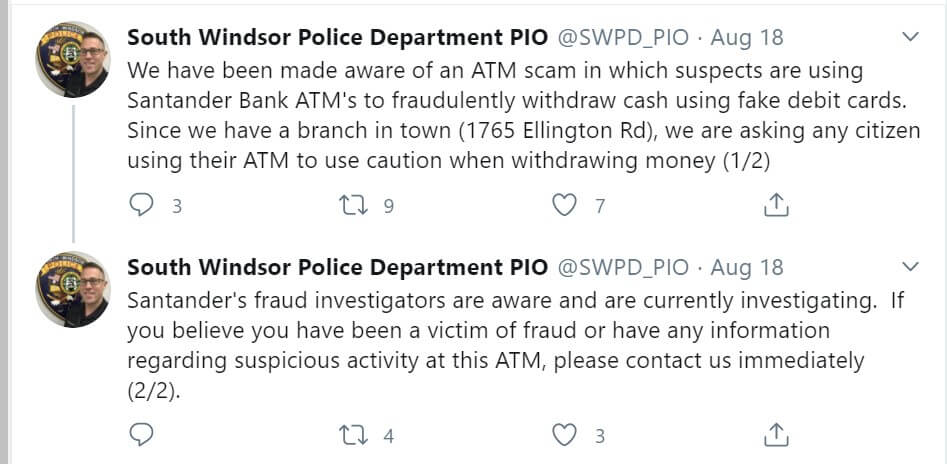Viewport: 947px width, 464px height.
Task: Open Aug 18 timestamp on first tweet
Action: tap(747, 38)
